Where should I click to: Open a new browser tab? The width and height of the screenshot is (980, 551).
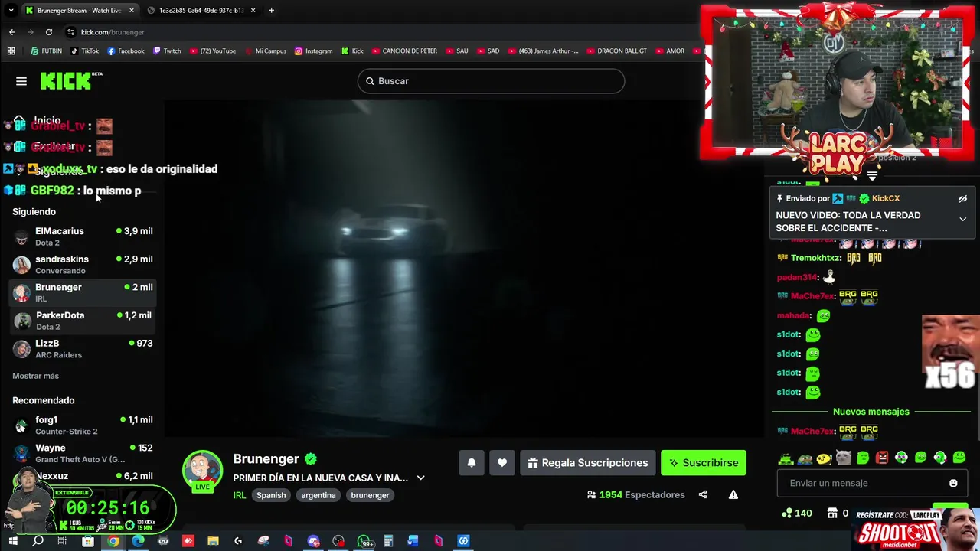pyautogui.click(x=271, y=11)
